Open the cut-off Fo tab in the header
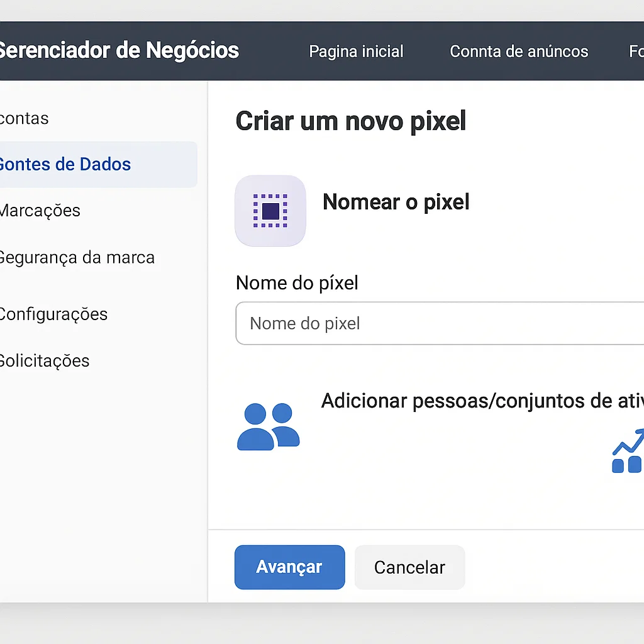The height and width of the screenshot is (644, 644). [x=636, y=52]
